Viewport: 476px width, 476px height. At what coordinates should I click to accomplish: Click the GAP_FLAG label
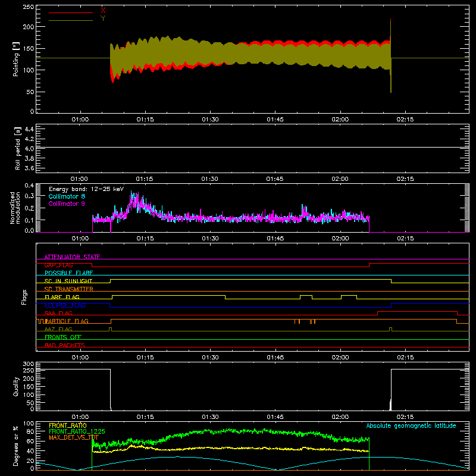click(x=58, y=265)
